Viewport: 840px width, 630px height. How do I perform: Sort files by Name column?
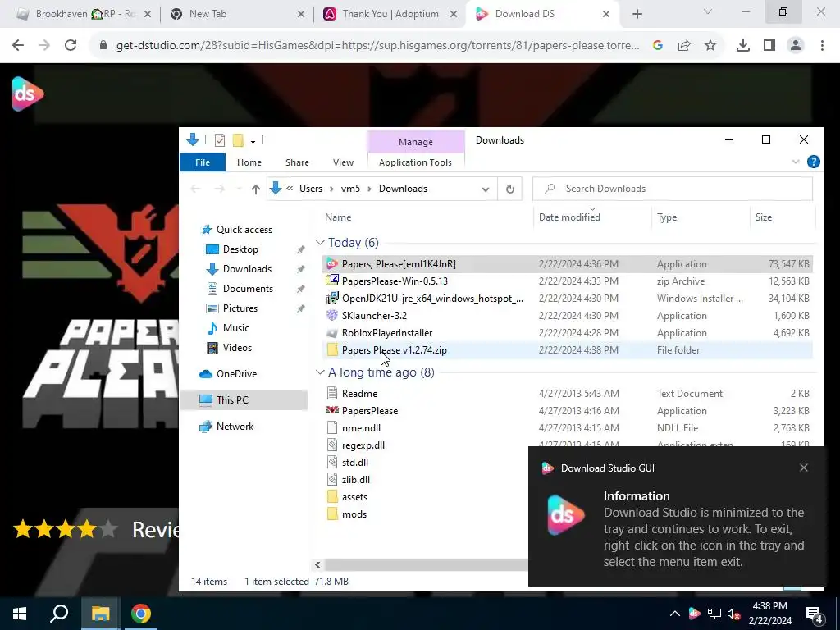point(338,217)
